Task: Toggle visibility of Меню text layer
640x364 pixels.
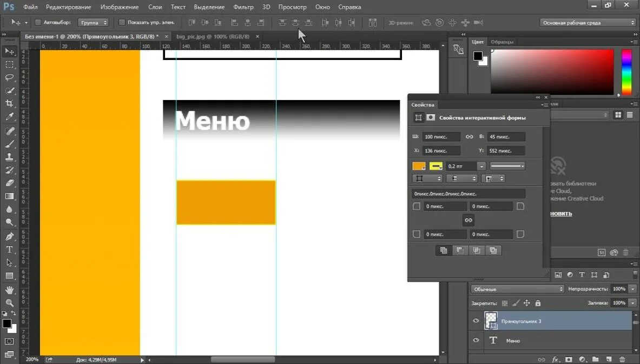Action: coord(476,340)
